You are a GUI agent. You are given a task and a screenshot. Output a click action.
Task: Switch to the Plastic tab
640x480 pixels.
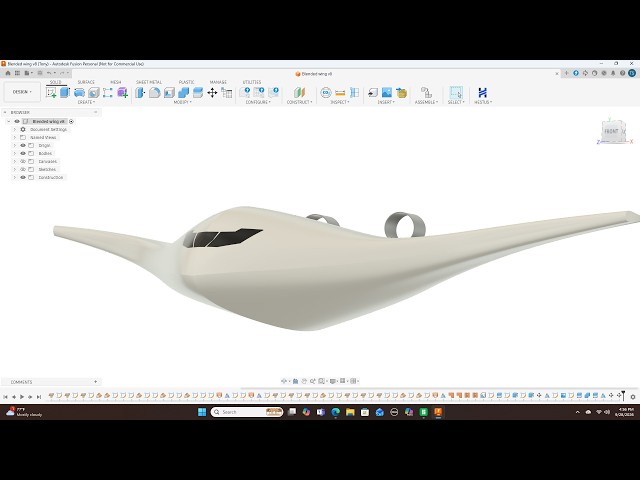[x=187, y=82]
